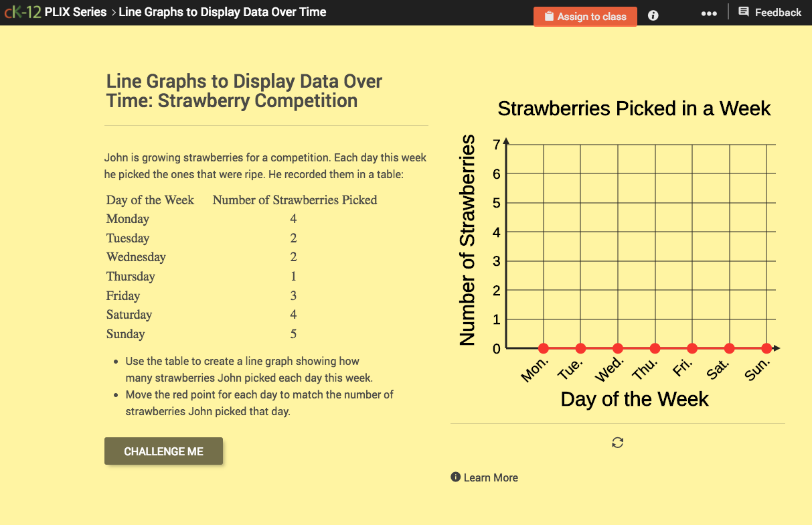Viewport: 812px width, 525px height.
Task: Select the red data point for Monday
Action: (543, 348)
